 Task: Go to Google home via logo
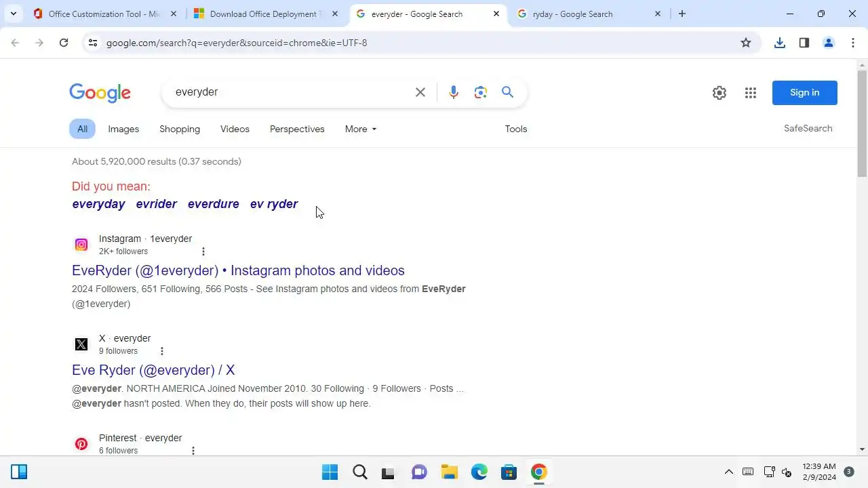click(100, 93)
